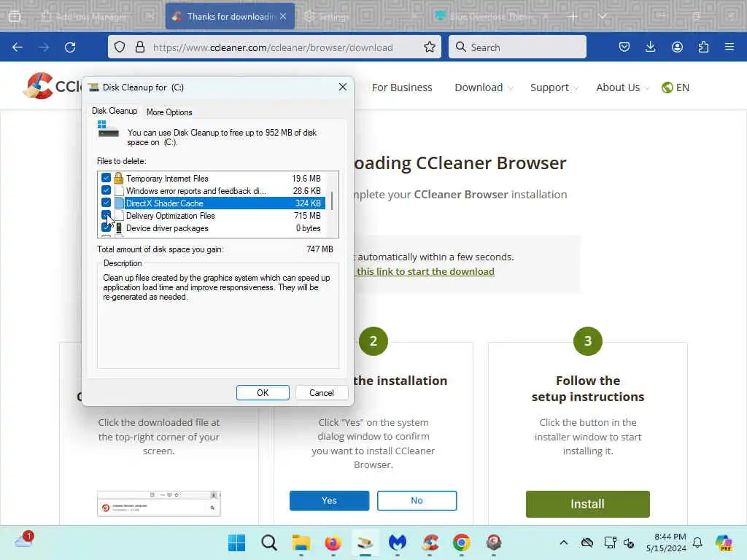Toggle Delivery Optimization Files checkbox
Viewport: 747px width, 560px height.
pos(106,215)
